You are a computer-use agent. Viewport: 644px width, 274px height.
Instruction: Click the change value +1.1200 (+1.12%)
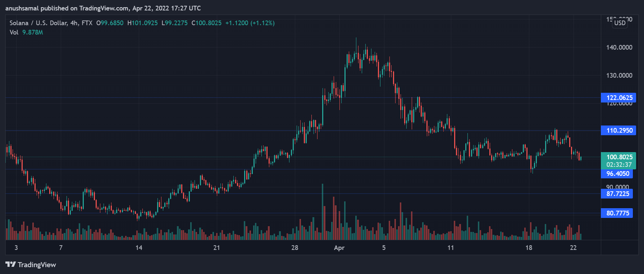coord(250,23)
